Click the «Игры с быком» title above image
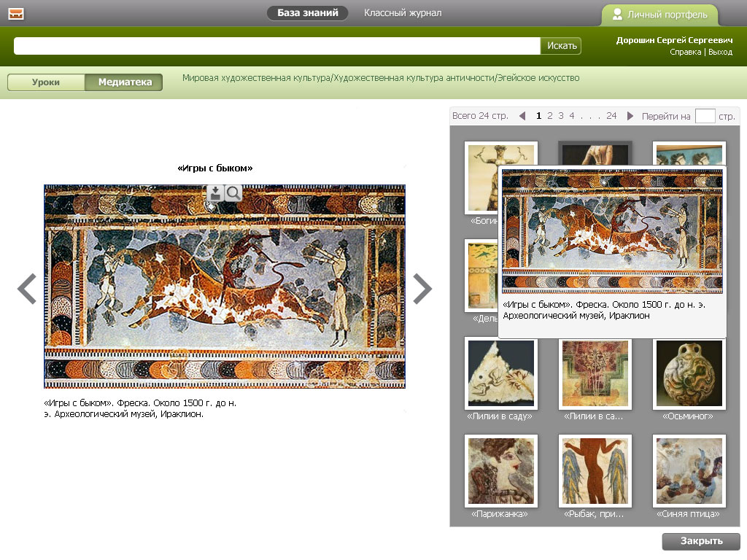747x560 pixels. 215,168
